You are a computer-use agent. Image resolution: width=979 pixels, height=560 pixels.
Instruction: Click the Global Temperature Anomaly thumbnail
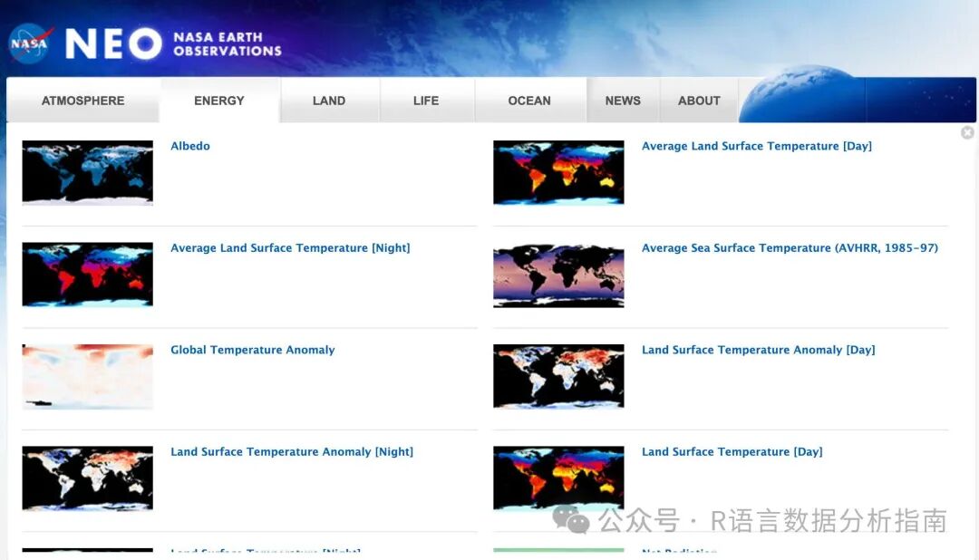tap(87, 376)
